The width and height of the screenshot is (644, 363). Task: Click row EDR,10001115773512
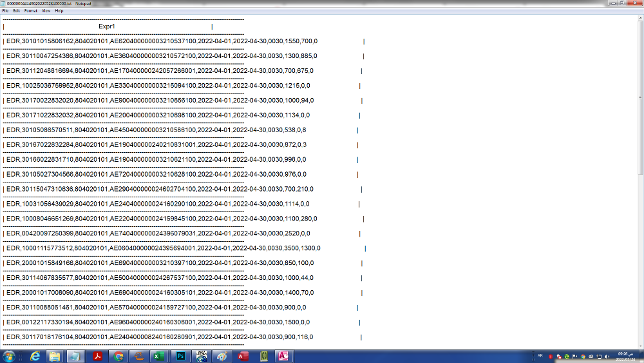click(x=164, y=248)
